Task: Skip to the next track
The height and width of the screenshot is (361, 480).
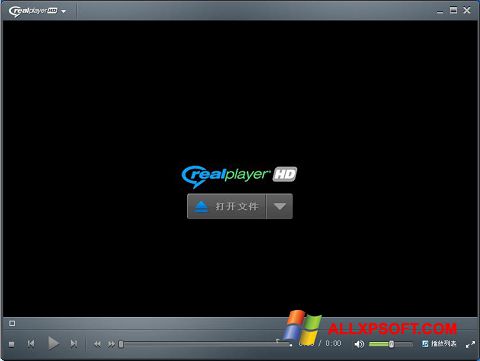Action: (74, 343)
